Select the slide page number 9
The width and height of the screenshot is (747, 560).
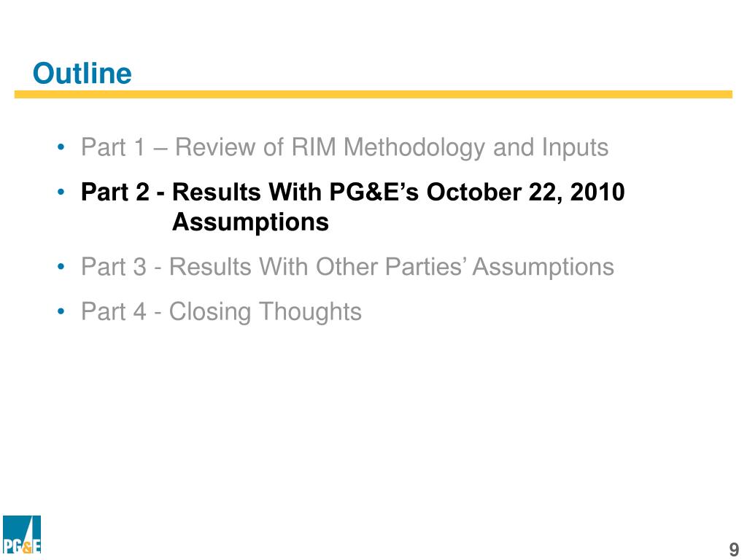point(734,549)
